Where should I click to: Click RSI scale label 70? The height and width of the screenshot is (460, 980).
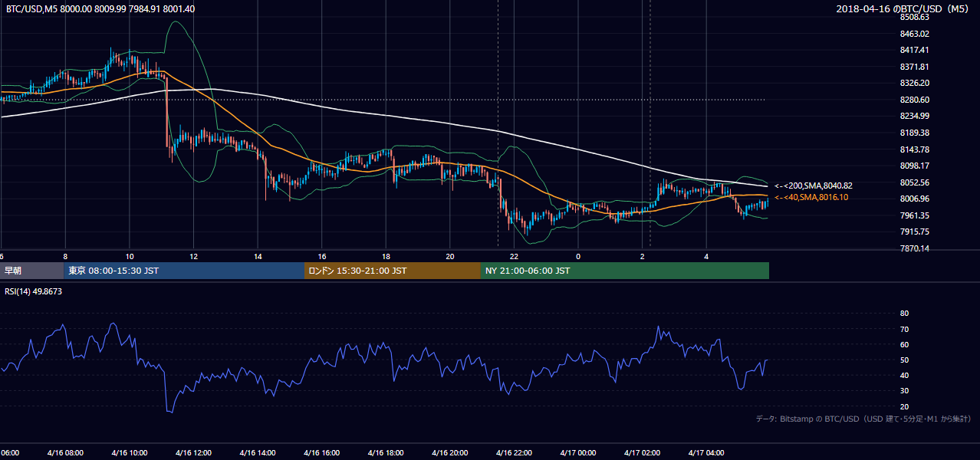coord(905,329)
